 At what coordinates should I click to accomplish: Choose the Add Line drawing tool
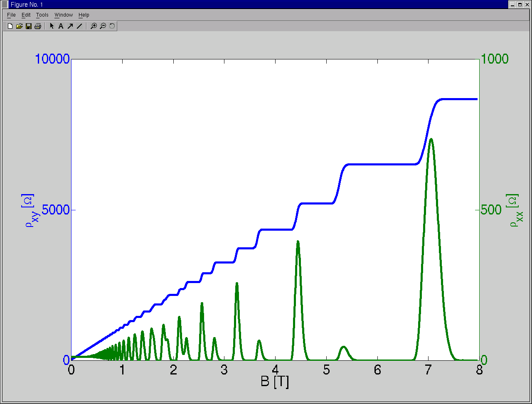(x=79, y=26)
